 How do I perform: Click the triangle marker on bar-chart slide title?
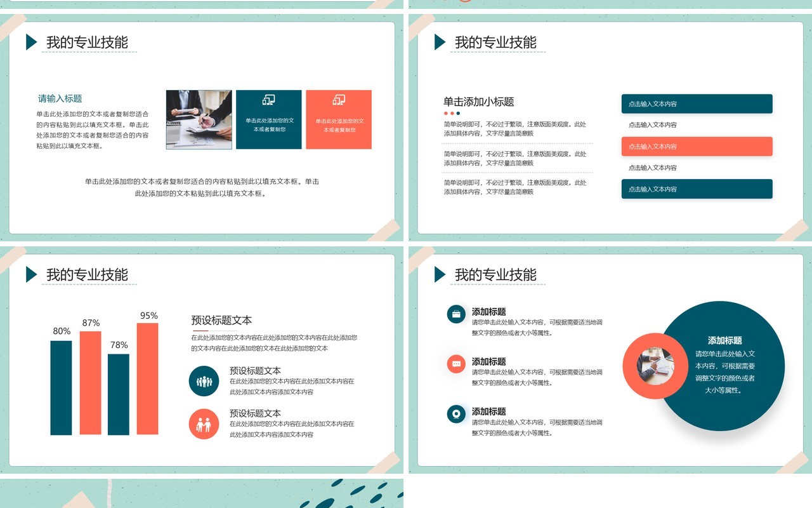coord(31,274)
